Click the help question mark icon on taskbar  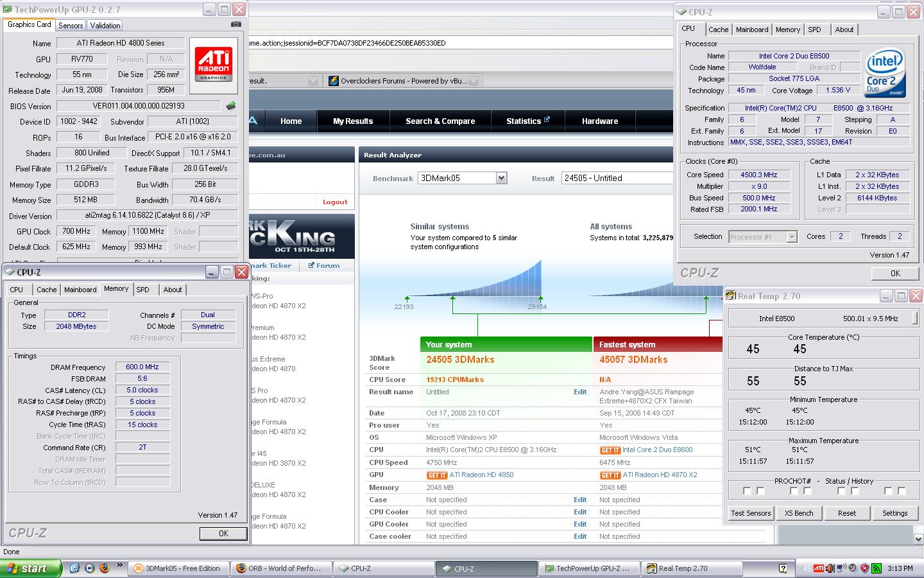783,568
